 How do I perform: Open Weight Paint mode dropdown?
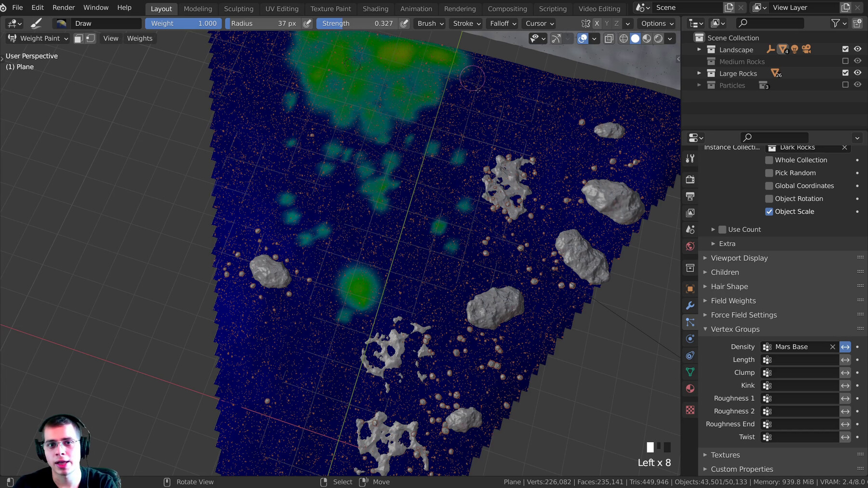pos(38,39)
